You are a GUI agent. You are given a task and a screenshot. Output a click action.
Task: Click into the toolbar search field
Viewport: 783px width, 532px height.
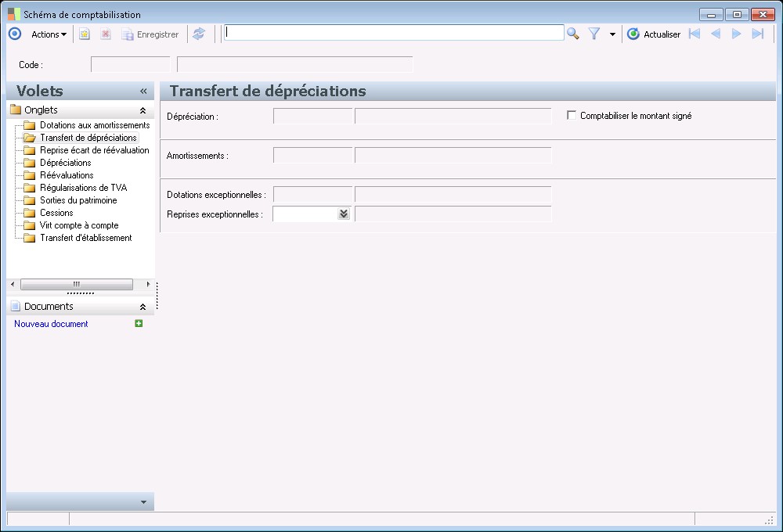(x=394, y=33)
